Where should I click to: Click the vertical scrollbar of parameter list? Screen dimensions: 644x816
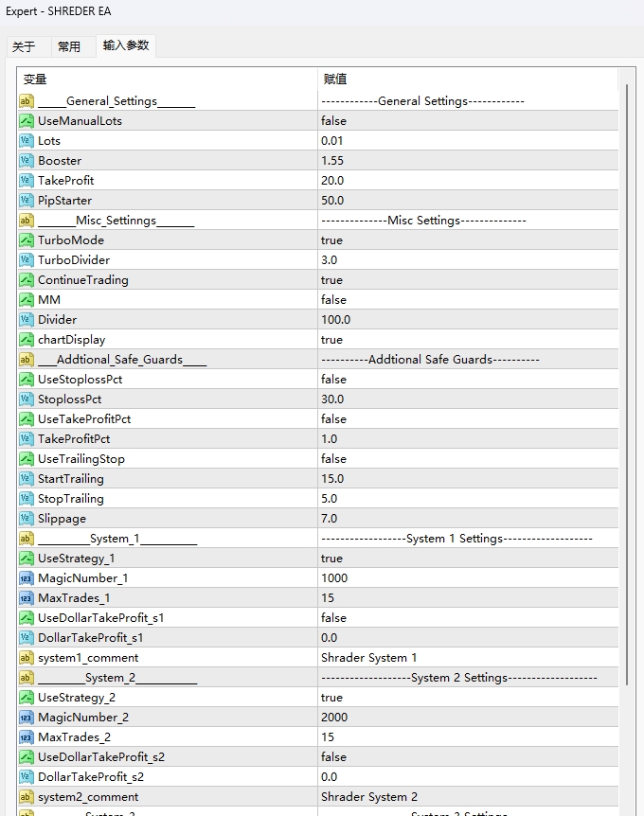click(625, 379)
